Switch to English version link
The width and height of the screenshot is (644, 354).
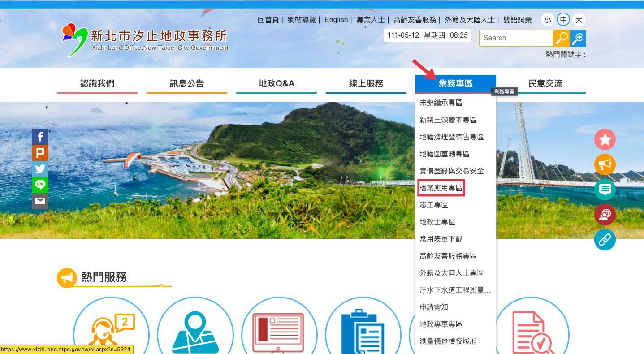tap(336, 20)
